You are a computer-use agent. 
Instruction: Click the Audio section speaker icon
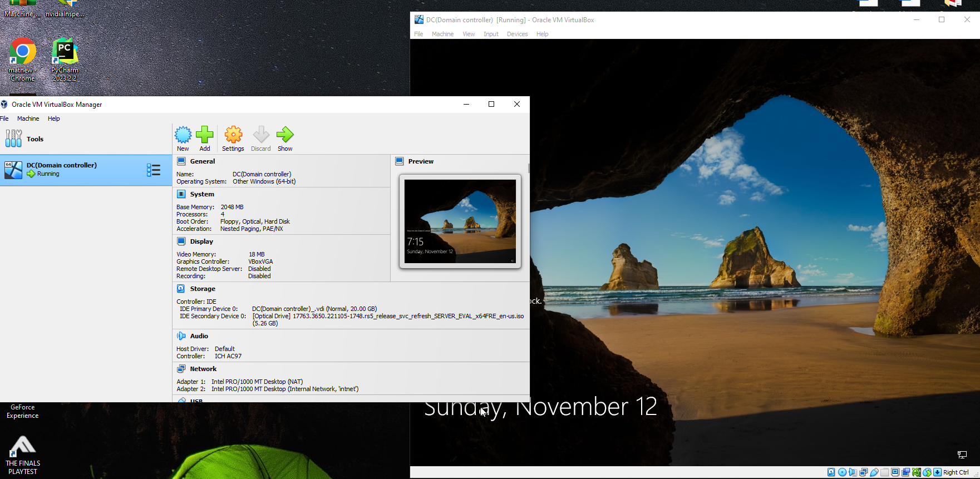coord(181,336)
